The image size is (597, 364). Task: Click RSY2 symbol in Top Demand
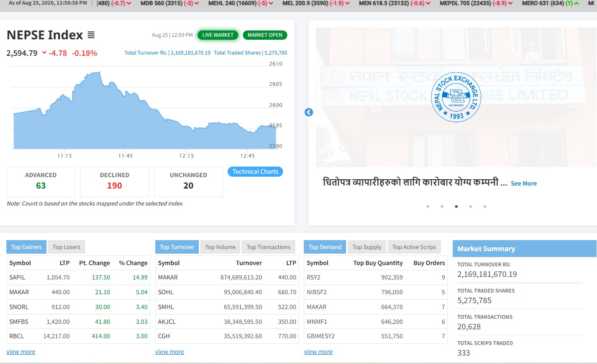314,277
